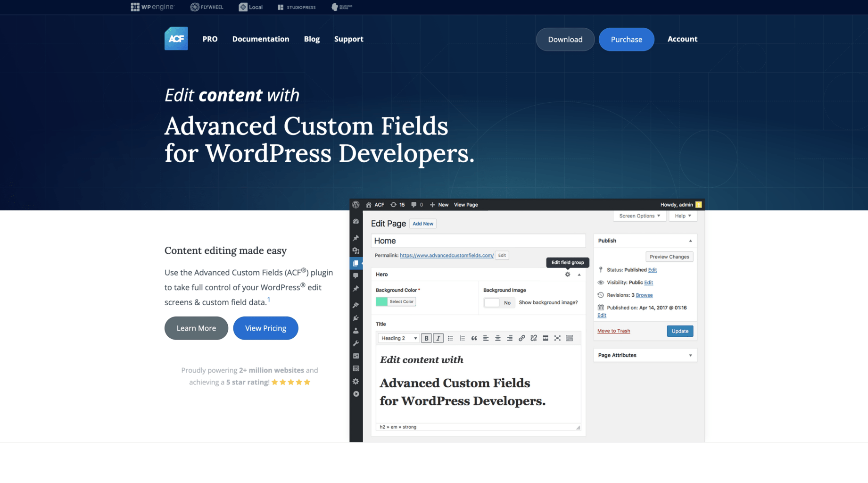The height and width of the screenshot is (483, 868).
Task: Open the Appearance brush icon in sidebar
Action: [356, 305]
